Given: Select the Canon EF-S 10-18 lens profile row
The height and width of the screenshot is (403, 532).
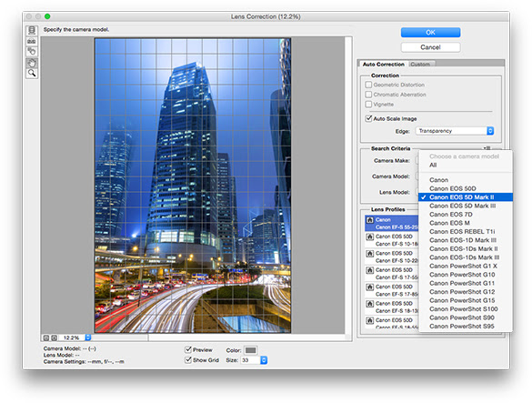Looking at the screenshot, I should (x=392, y=240).
